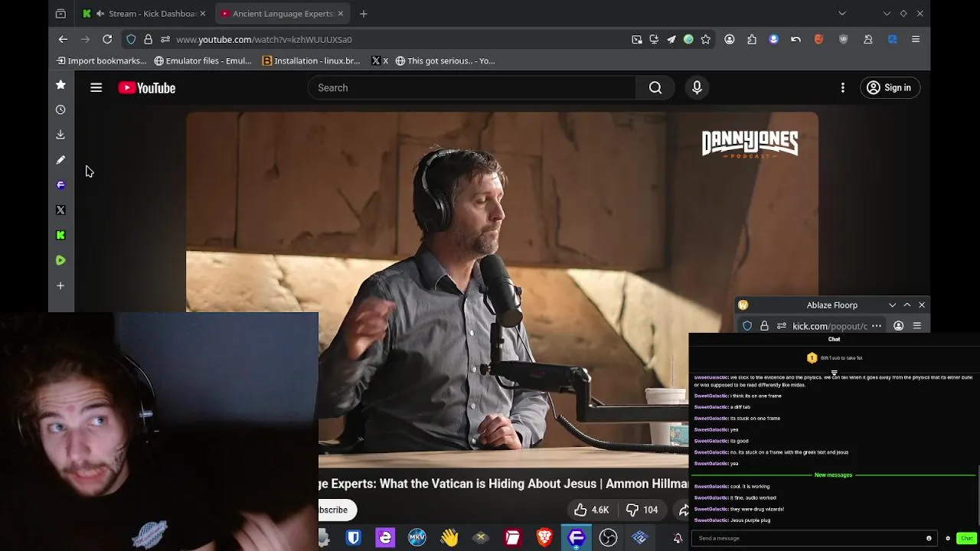Click the green play icon in sidebar
Viewport: 980px width, 551px height.
(60, 260)
